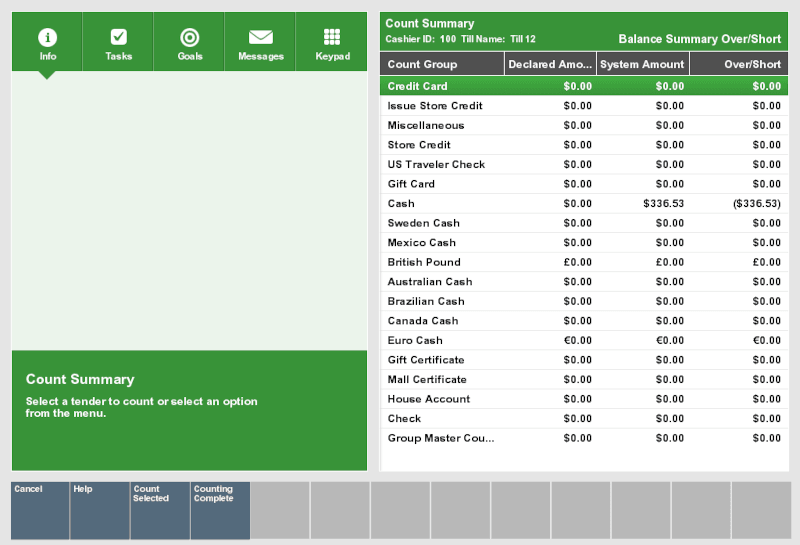Image resolution: width=800 pixels, height=545 pixels.
Task: Select the House Account row
Action: 584,399
